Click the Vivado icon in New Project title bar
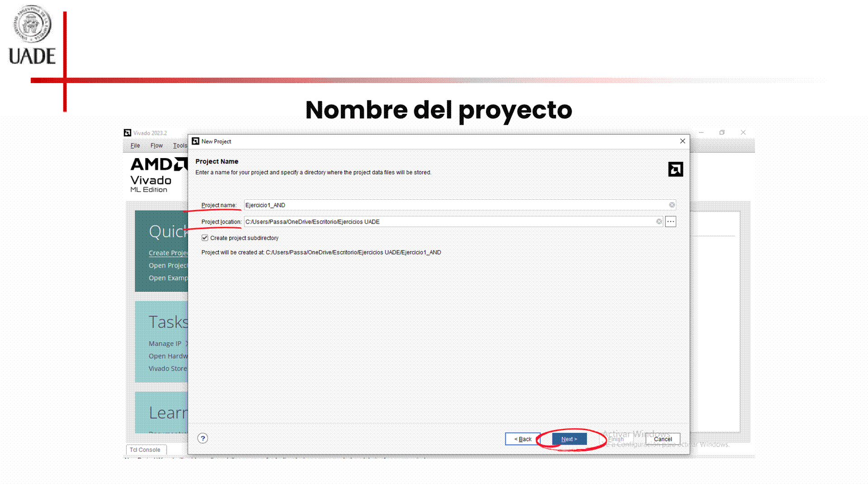868x488 pixels. click(x=195, y=141)
